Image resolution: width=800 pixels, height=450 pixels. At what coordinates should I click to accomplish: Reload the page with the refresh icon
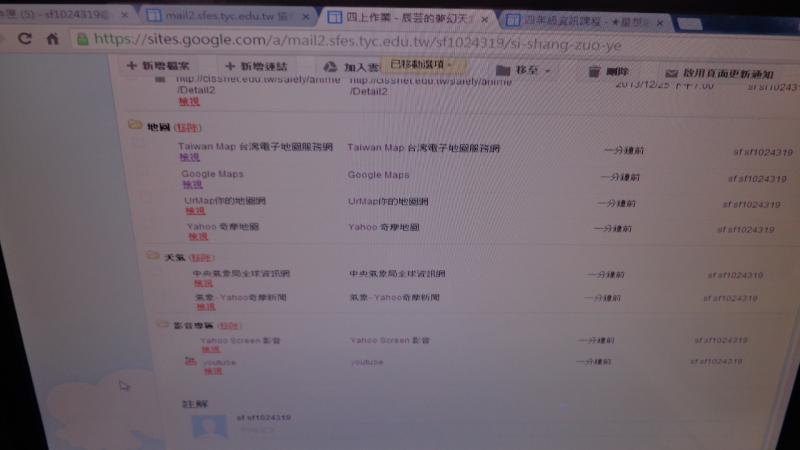coord(24,38)
